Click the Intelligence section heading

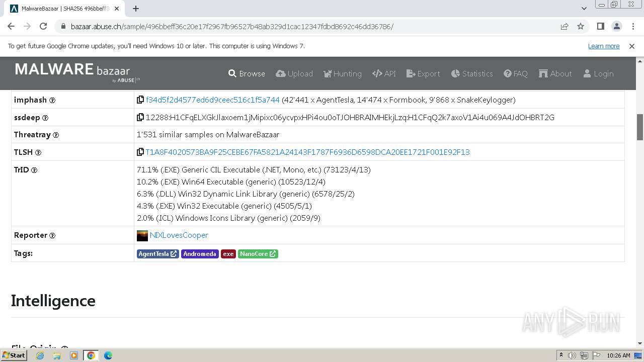53,301
